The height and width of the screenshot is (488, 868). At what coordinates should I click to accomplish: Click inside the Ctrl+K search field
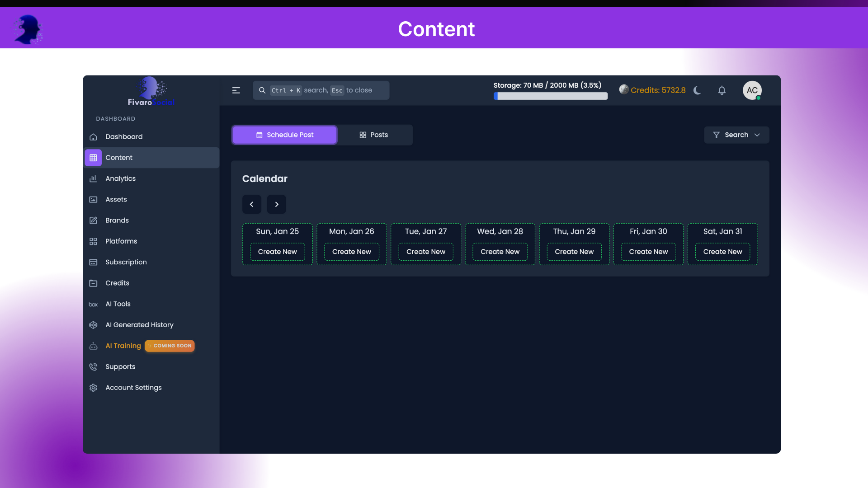coord(321,90)
